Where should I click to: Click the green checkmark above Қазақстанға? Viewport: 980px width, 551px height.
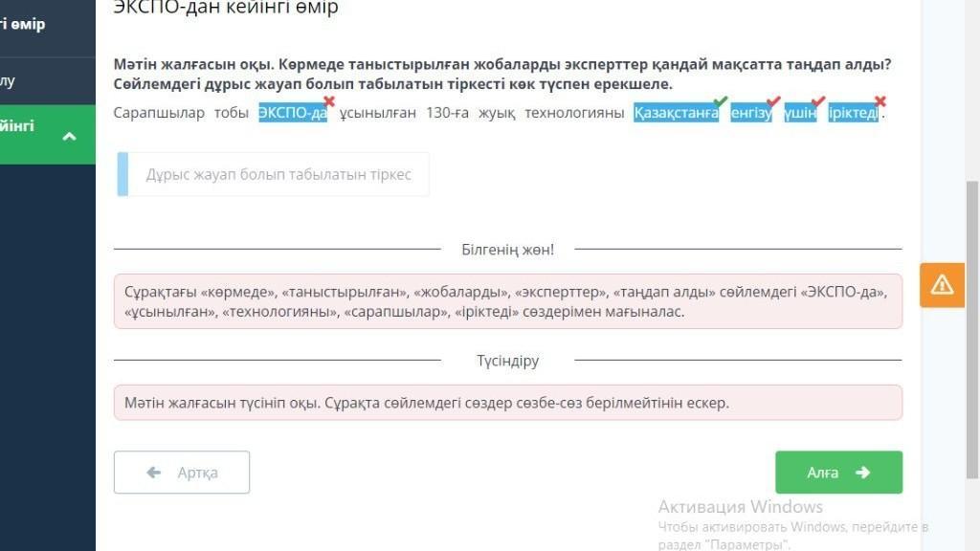point(721,101)
